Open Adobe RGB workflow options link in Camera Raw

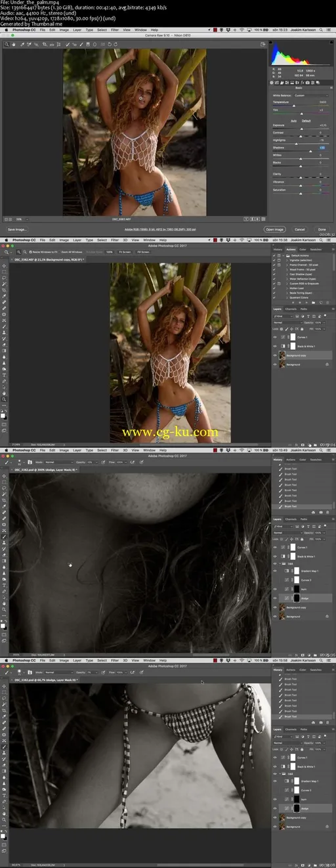pyautogui.click(x=161, y=230)
